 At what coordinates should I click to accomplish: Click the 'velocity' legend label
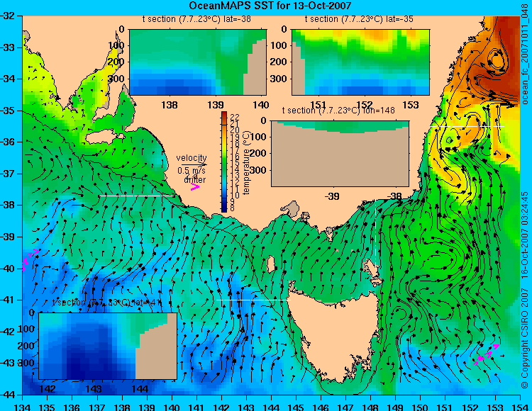(192, 158)
